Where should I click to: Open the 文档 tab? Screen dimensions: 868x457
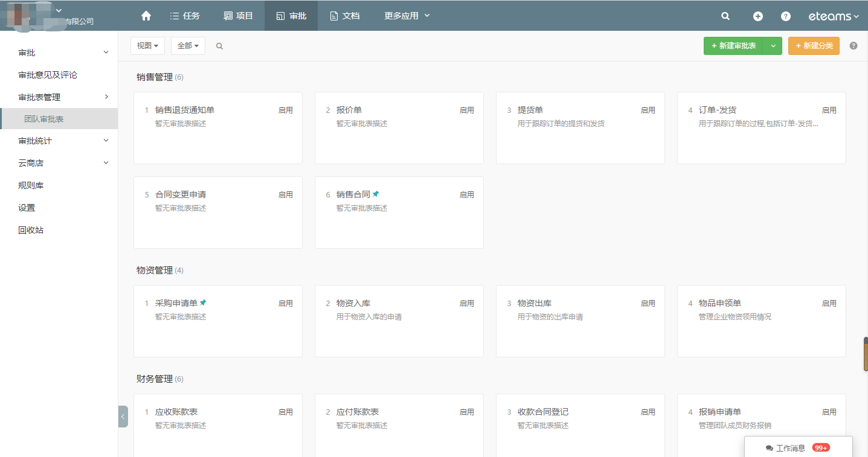point(345,16)
